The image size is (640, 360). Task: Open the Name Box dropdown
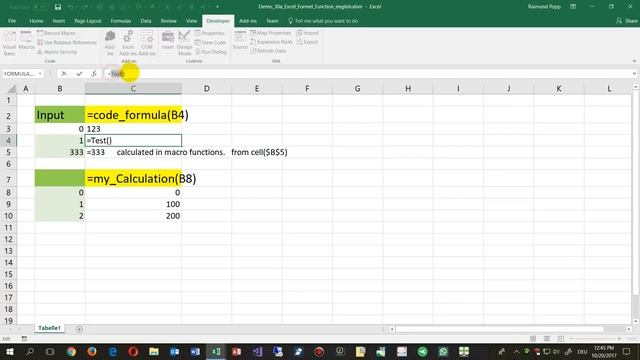coord(40,74)
